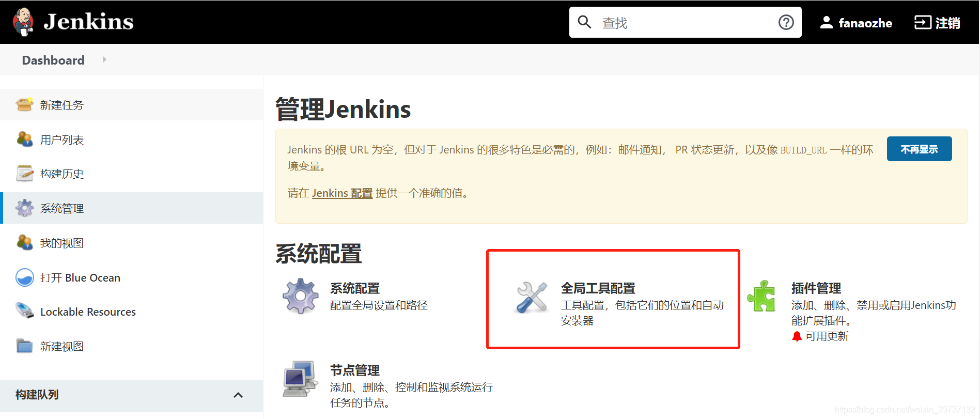Viewport: 980px width, 419px height.
Task: Open the Jenkins 配置 link in warning
Action: point(342,193)
